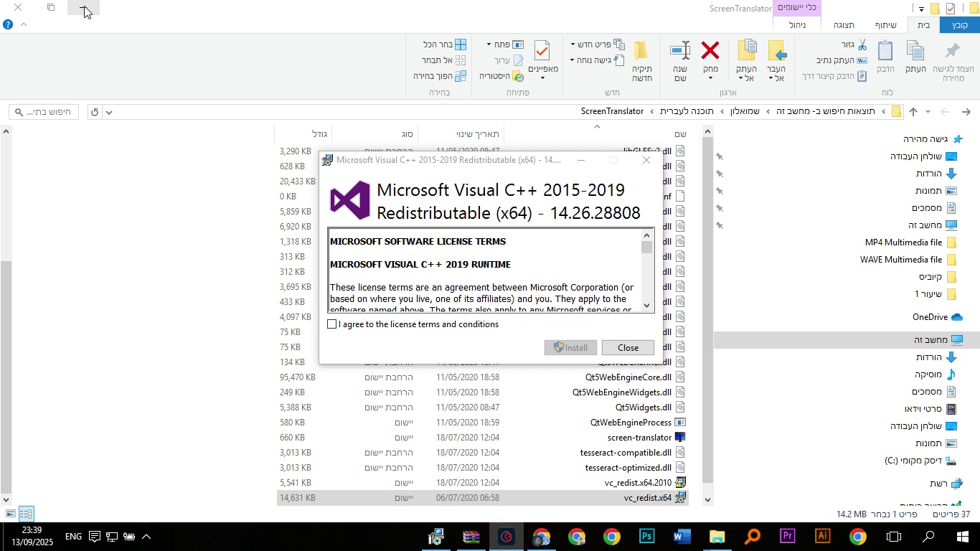Click Invert Selection (הפוך בחירה) option
The image size is (980, 551).
tap(440, 76)
